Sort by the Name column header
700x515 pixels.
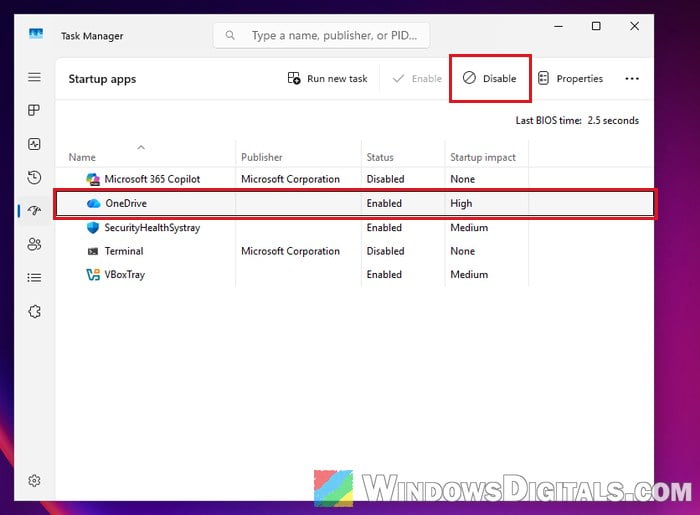pyautogui.click(x=82, y=157)
